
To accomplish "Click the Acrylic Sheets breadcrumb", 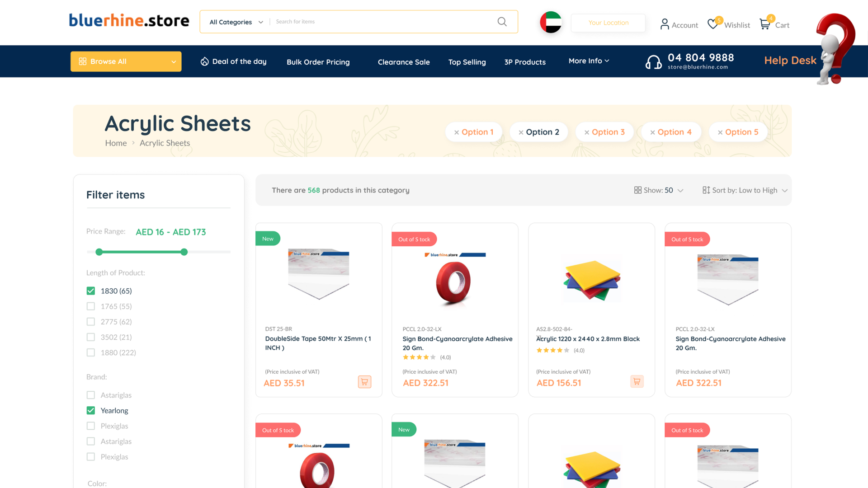I will point(165,143).
